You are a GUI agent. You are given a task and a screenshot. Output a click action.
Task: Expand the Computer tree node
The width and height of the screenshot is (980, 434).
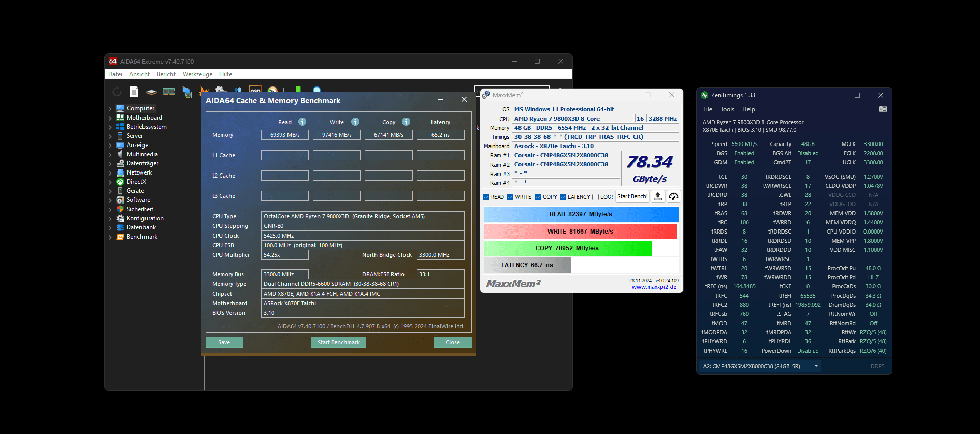click(x=110, y=109)
